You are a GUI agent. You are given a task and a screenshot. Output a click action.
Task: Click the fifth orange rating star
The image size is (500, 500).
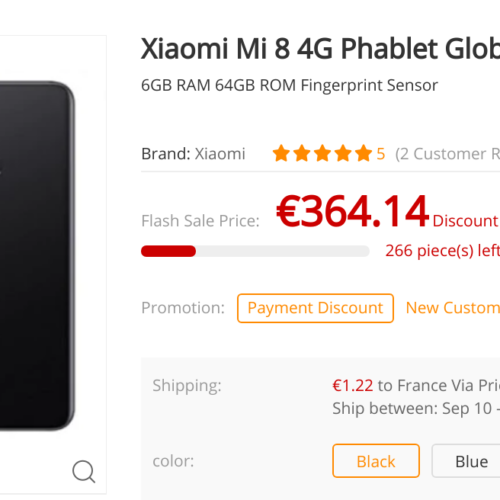[363, 153]
